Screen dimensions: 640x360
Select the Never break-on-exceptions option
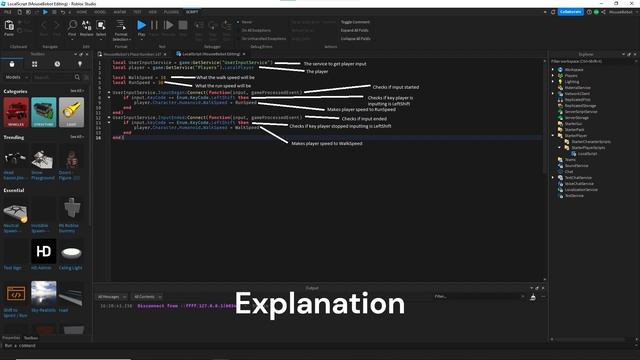pyautogui.click(x=244, y=22)
